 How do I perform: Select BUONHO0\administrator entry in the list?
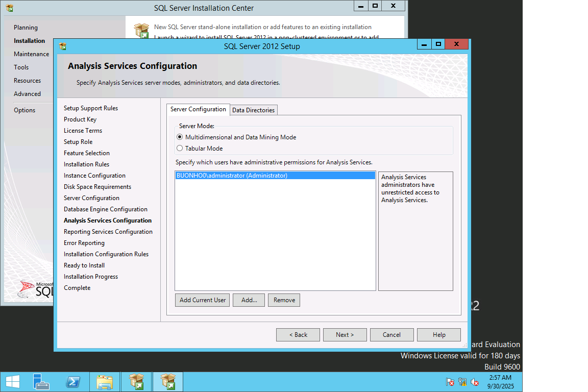(x=275, y=176)
